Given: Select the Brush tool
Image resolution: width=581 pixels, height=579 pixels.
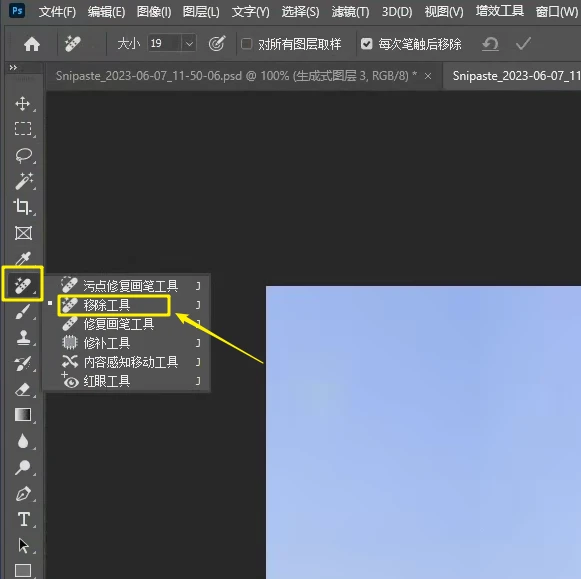Looking at the screenshot, I should [x=23, y=312].
